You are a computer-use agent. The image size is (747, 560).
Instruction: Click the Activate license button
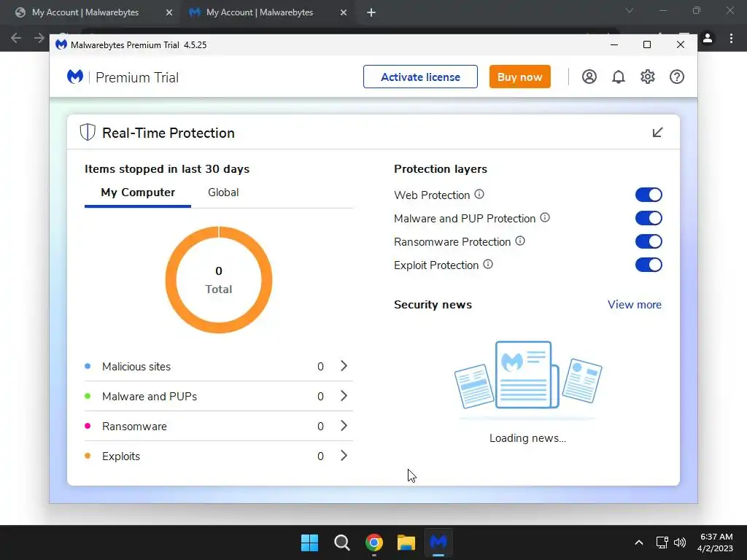click(x=420, y=77)
